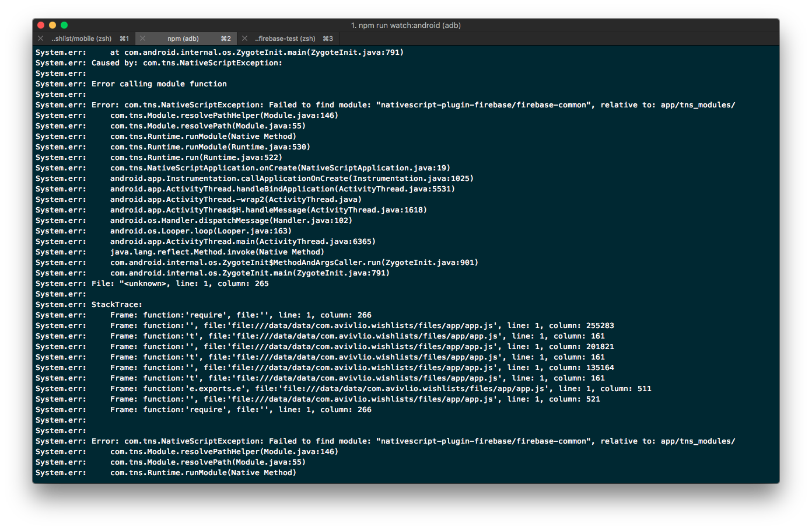Screen dimensions: 812x530
Task: Click the window title npm run watch:android
Action: point(406,25)
